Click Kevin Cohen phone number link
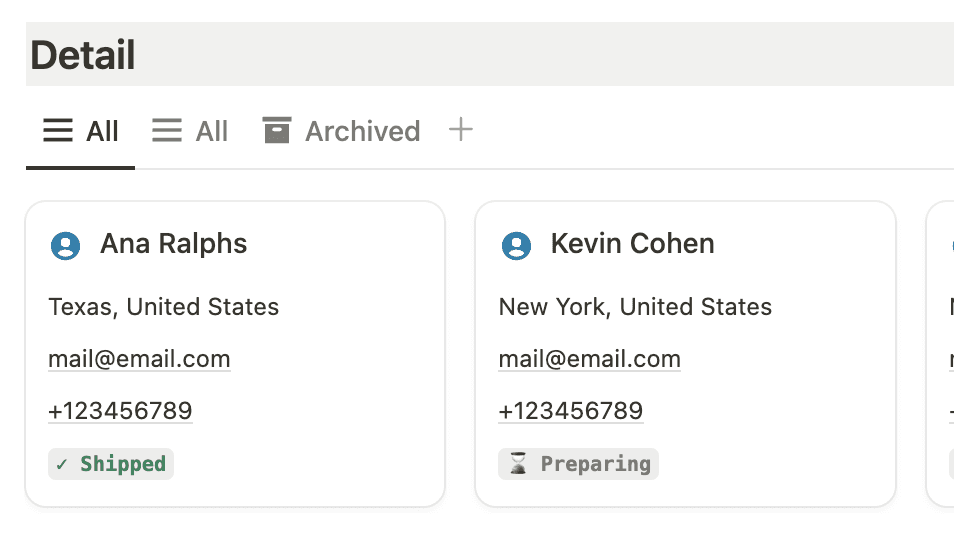This screenshot has height=540, width=954. click(x=571, y=411)
